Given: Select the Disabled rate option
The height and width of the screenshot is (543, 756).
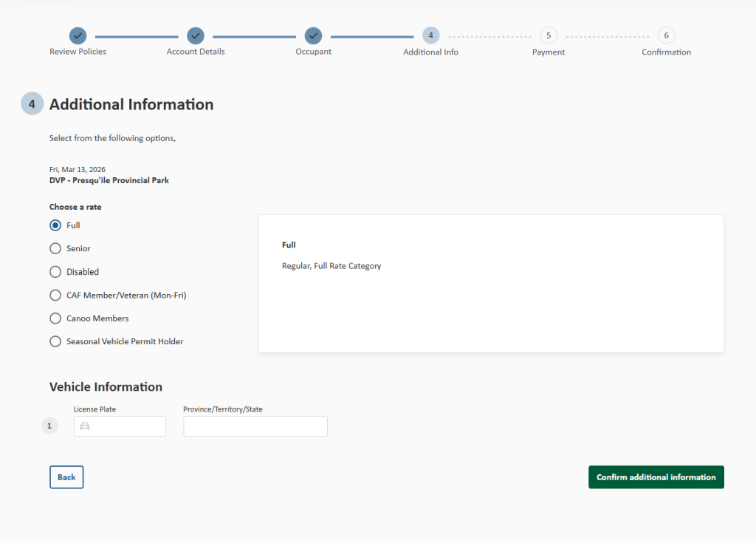Looking at the screenshot, I should pos(55,272).
